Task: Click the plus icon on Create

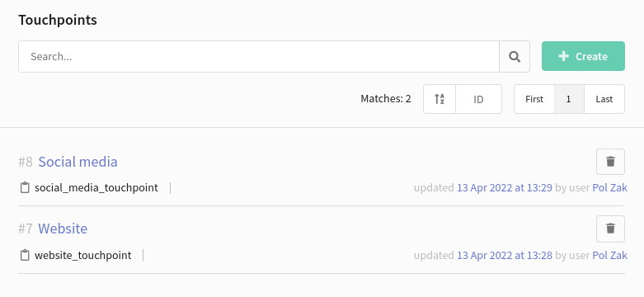Action: (x=563, y=56)
